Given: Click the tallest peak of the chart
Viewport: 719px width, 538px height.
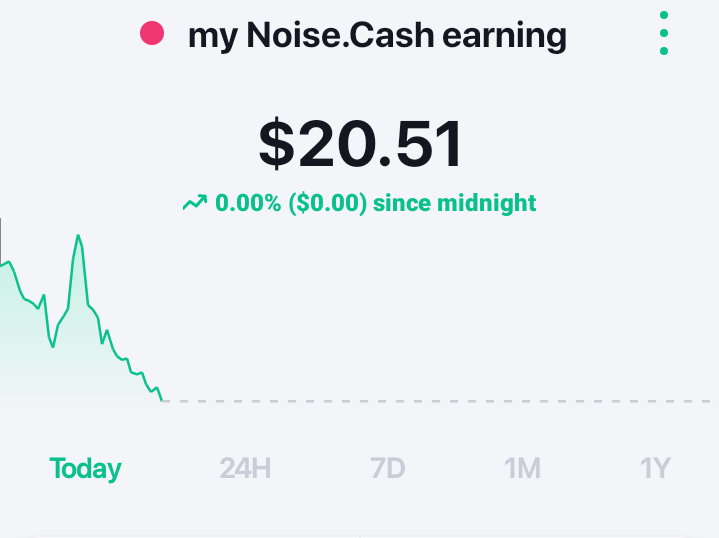Looking at the screenshot, I should 78,236.
